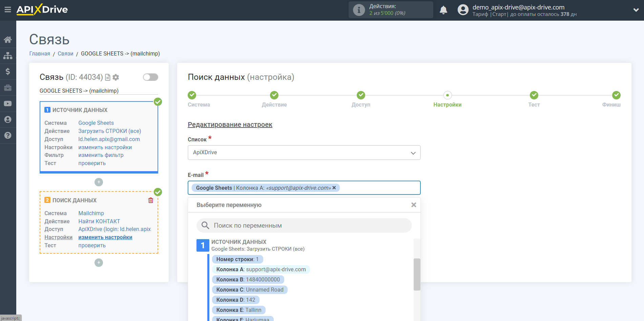This screenshot has width=644, height=321.
Task: Delete the data search block with trash icon
Action: pyautogui.click(x=151, y=200)
